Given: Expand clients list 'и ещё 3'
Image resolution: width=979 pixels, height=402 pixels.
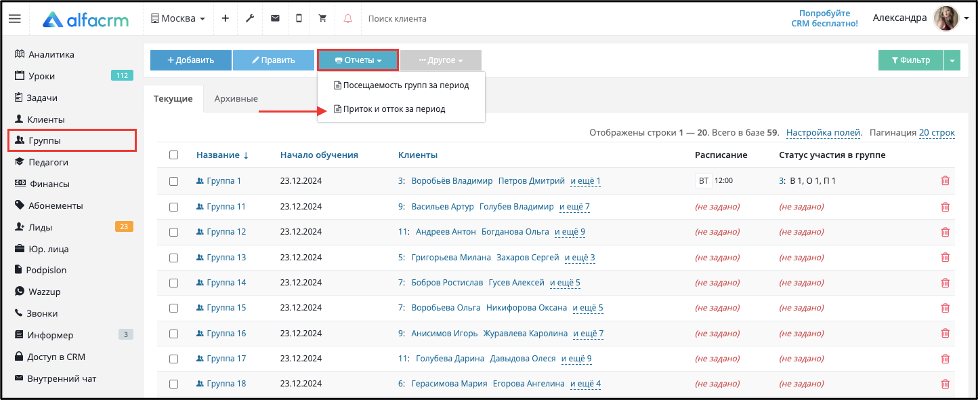Looking at the screenshot, I should (x=580, y=257).
